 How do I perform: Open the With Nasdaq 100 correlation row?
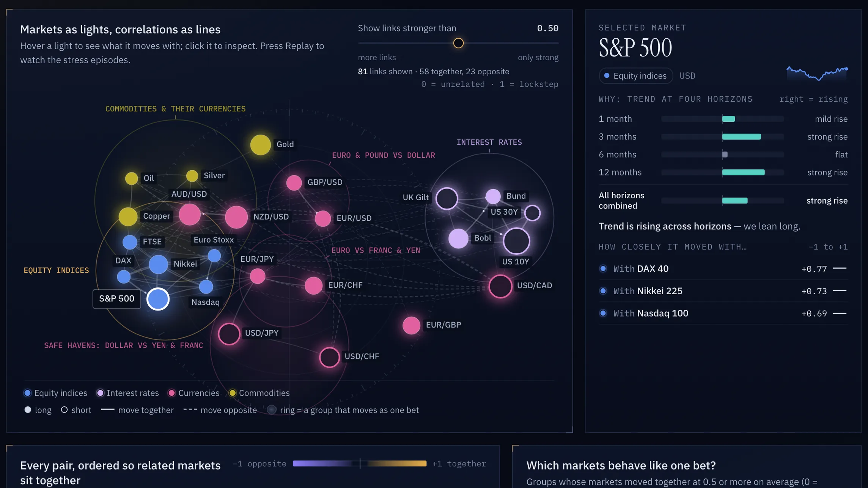(x=723, y=313)
